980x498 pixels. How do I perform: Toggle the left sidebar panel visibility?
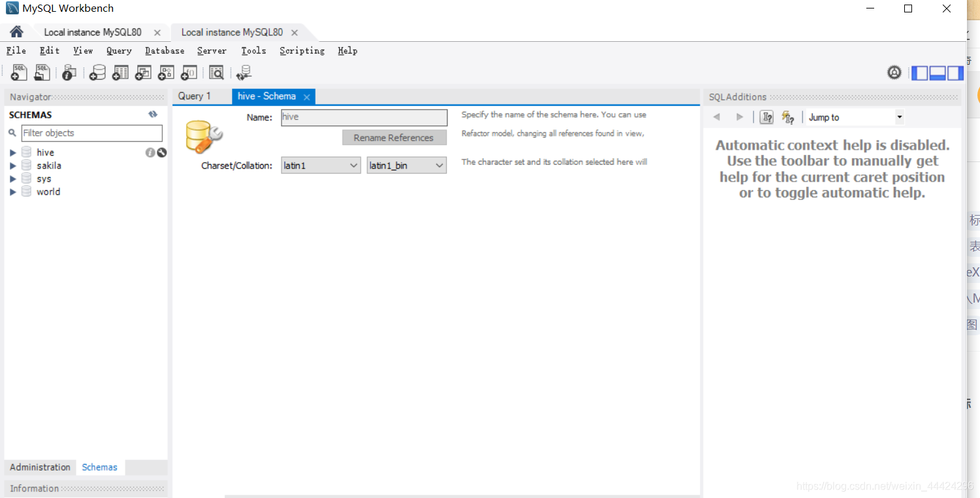(919, 73)
